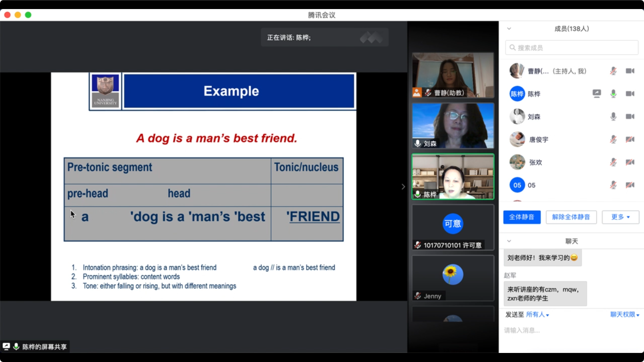The height and width of the screenshot is (362, 644).
Task: Click 陈桦's screen sharing icon
Action: (x=596, y=94)
